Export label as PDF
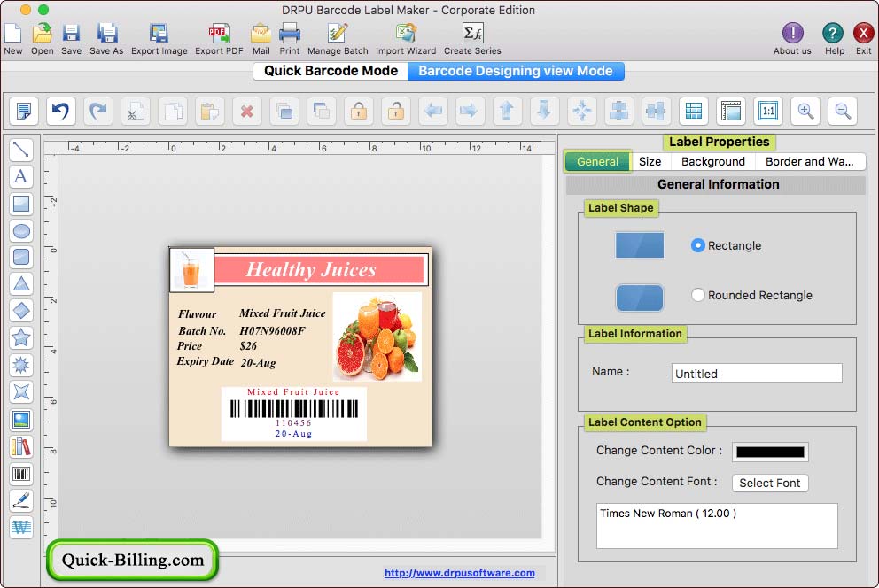The width and height of the screenshot is (879, 588). click(x=219, y=39)
